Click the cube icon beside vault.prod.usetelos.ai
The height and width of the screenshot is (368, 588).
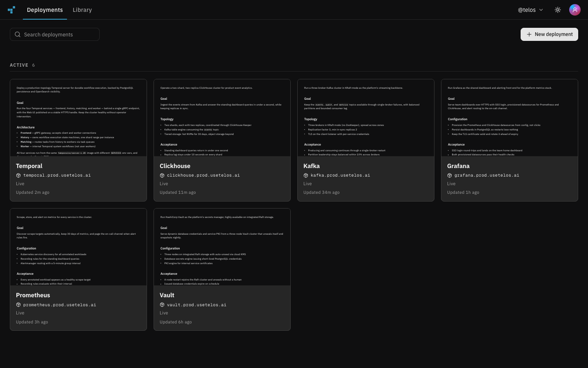[x=162, y=305]
